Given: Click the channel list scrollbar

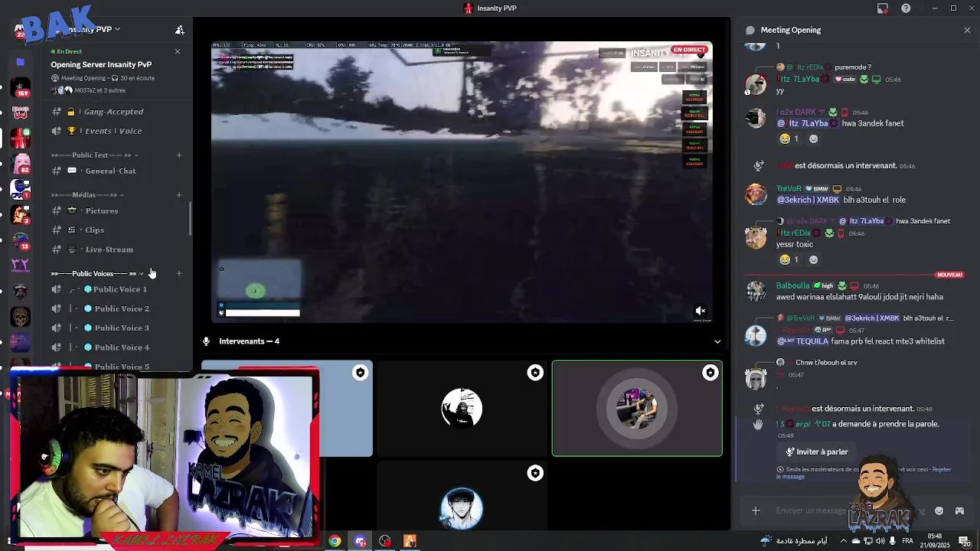Looking at the screenshot, I should pyautogui.click(x=191, y=219).
